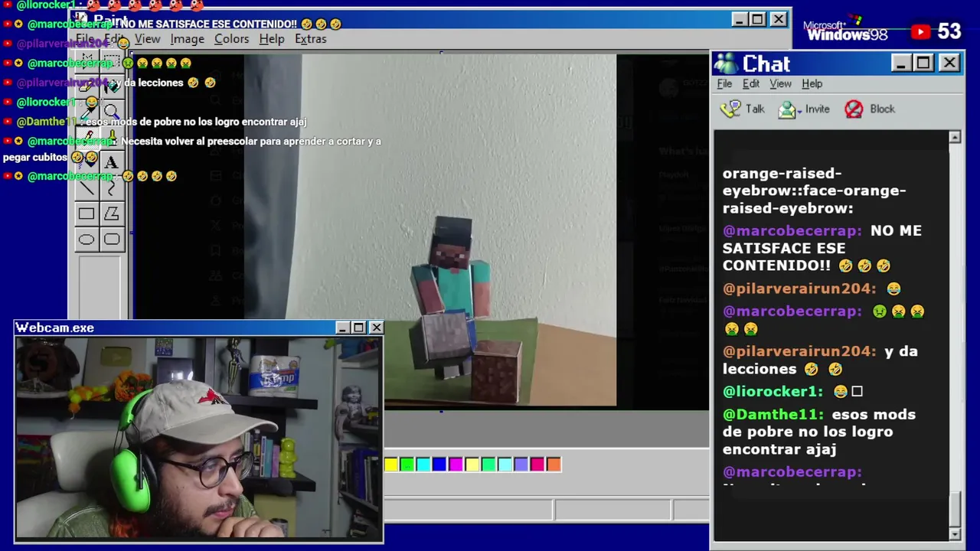Select the Pick Color eyedropper tool
Viewport: 980px width, 551px height.
(x=87, y=111)
